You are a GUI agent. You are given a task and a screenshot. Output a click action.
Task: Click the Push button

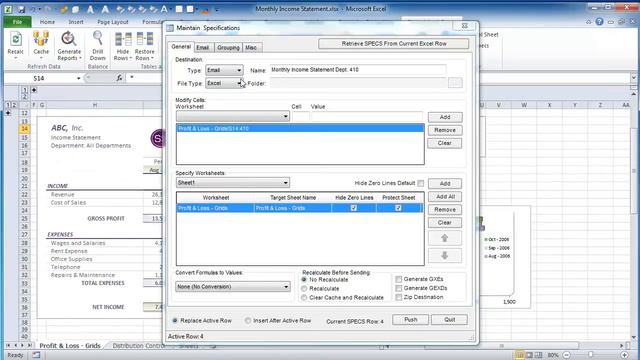point(410,320)
